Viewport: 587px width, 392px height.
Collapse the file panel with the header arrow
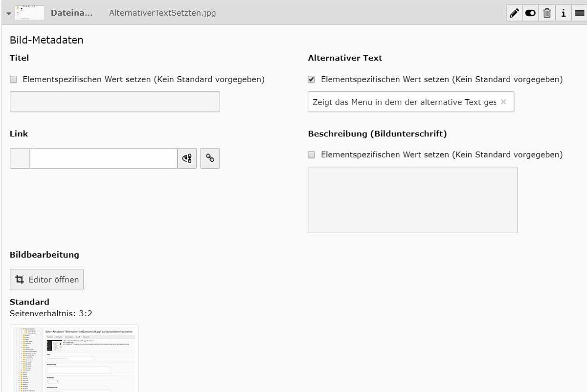pyautogui.click(x=8, y=13)
